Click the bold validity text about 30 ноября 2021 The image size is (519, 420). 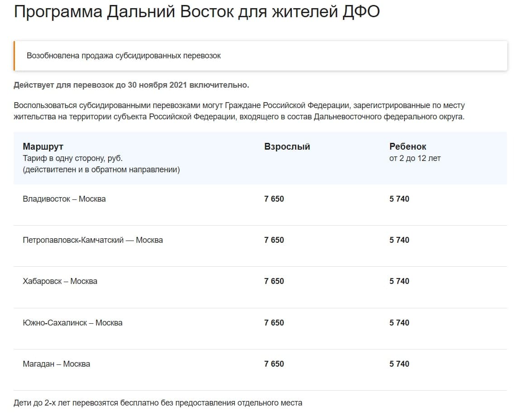[x=131, y=85]
